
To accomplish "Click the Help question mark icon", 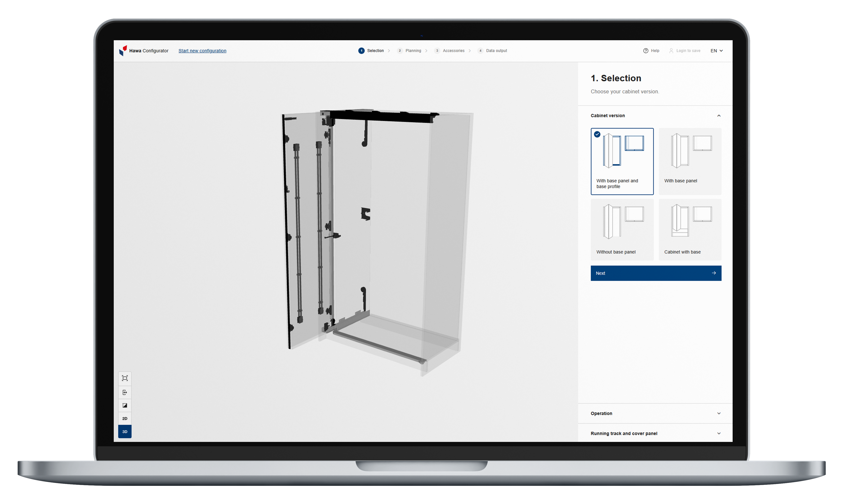I will point(645,51).
